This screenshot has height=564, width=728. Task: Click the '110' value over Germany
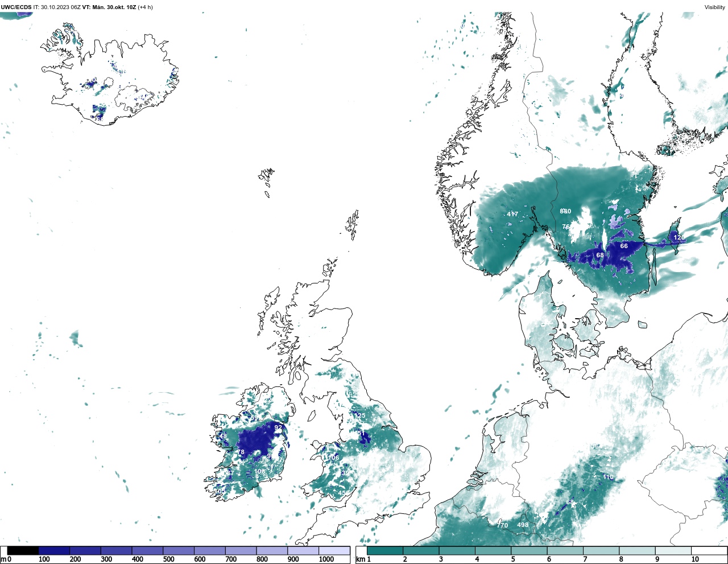coord(608,477)
